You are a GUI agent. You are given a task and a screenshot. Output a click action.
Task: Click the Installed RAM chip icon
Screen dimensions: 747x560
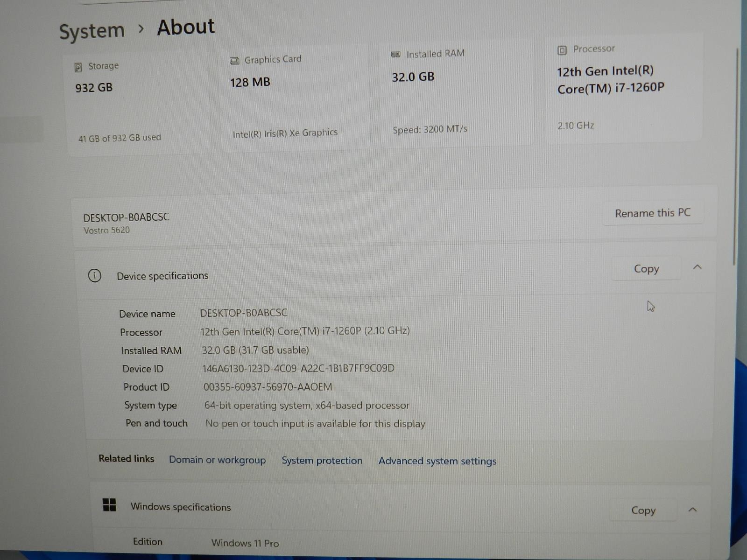pos(395,55)
